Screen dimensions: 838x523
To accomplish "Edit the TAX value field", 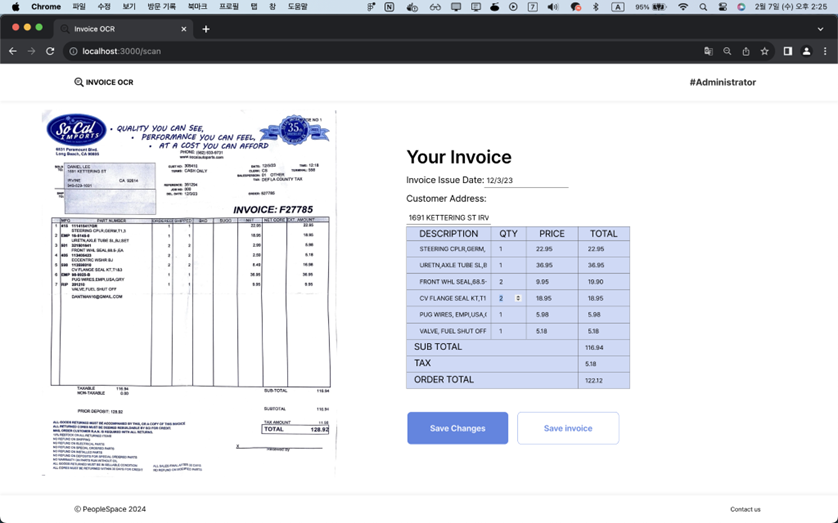I will click(x=604, y=364).
